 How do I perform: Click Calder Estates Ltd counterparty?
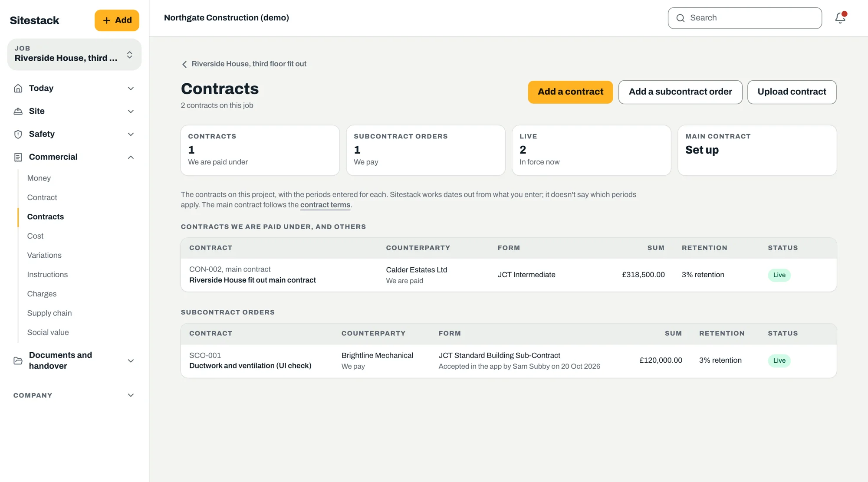[416, 270]
